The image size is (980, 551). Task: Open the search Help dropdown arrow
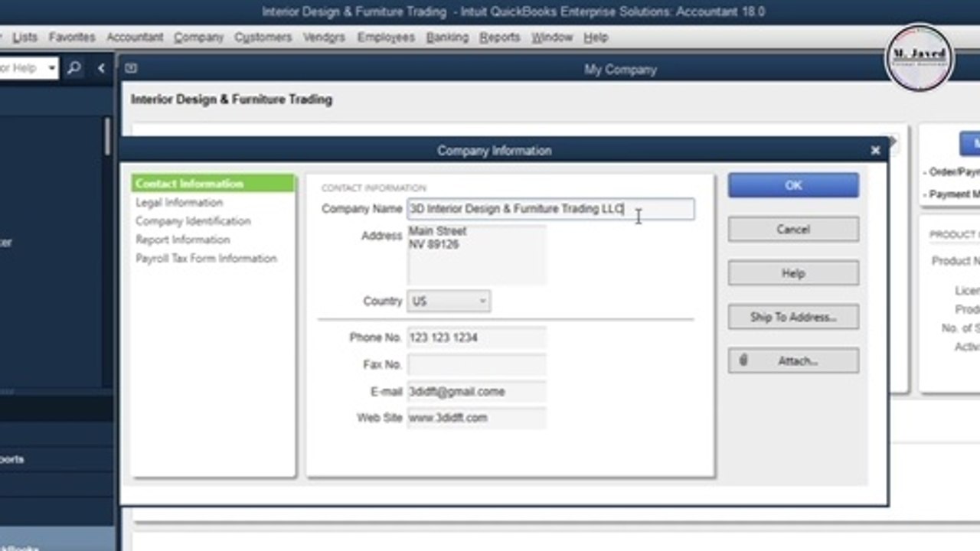pyautogui.click(x=51, y=68)
